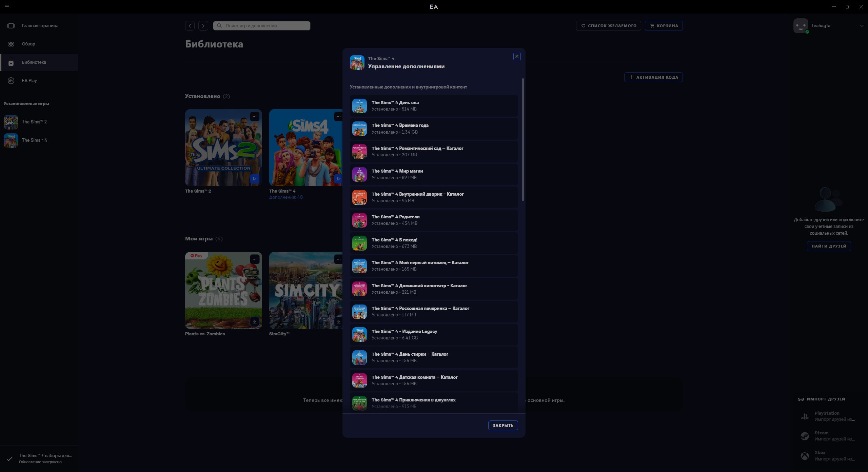The image size is (868, 472).
Task: Open options menu on Plants vs. Zombies card
Action: point(255,259)
